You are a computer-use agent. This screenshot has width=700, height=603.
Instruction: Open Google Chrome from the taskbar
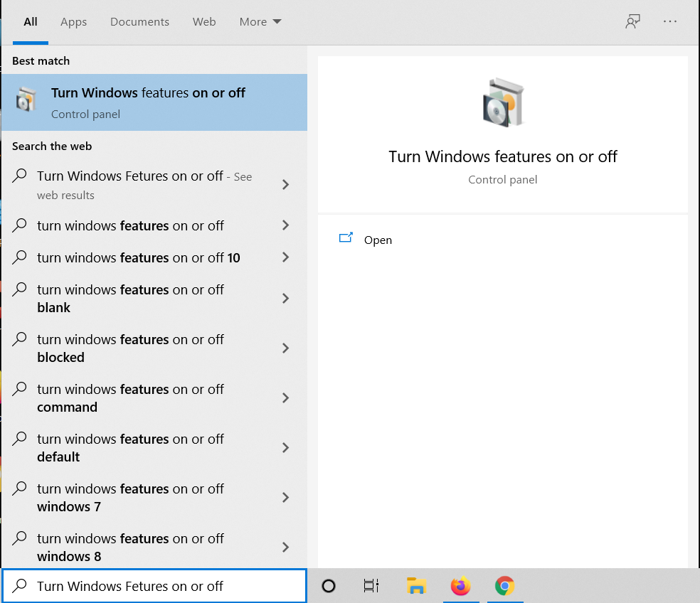click(505, 586)
